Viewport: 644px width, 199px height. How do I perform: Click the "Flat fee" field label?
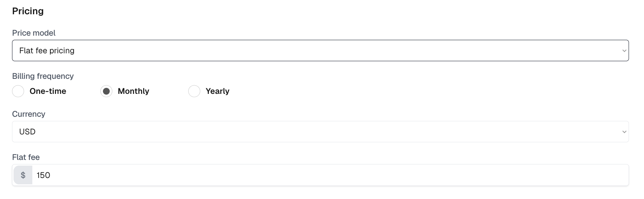[x=26, y=157]
